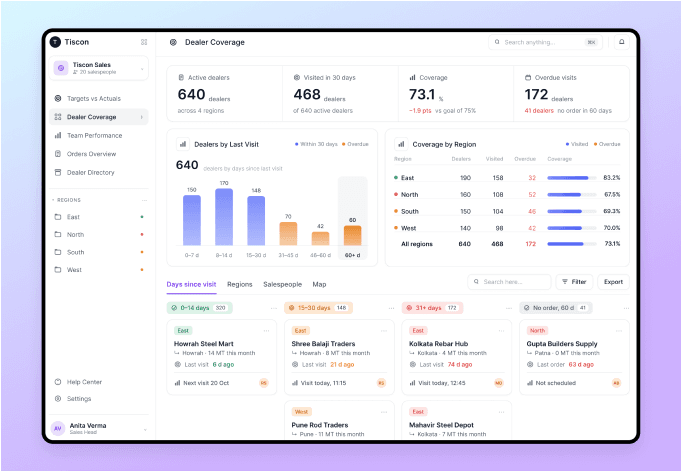Image resolution: width=682 pixels, height=472 pixels.
Task: Click the Dealer Coverage header icon
Action: click(173, 42)
